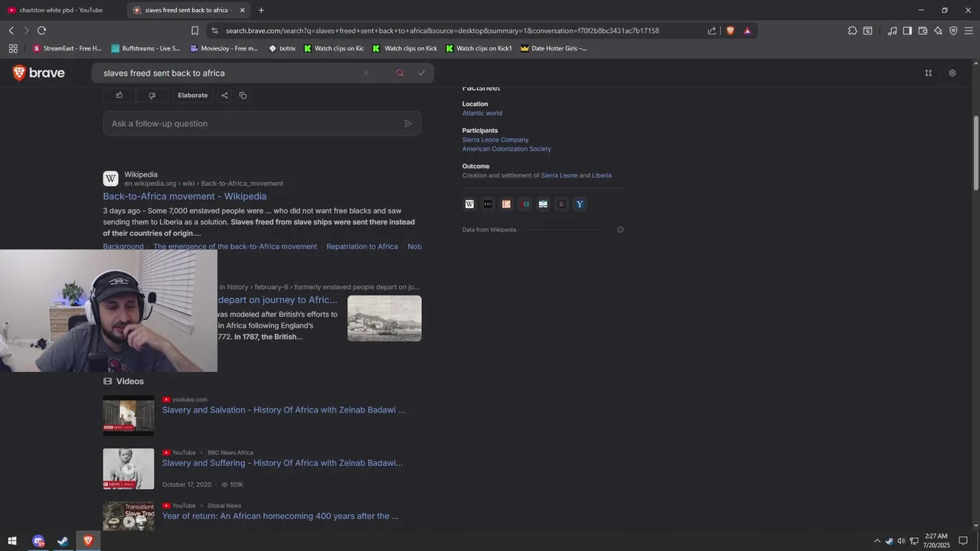
Task: Open MoviesJoy bookmark
Action: [224, 48]
